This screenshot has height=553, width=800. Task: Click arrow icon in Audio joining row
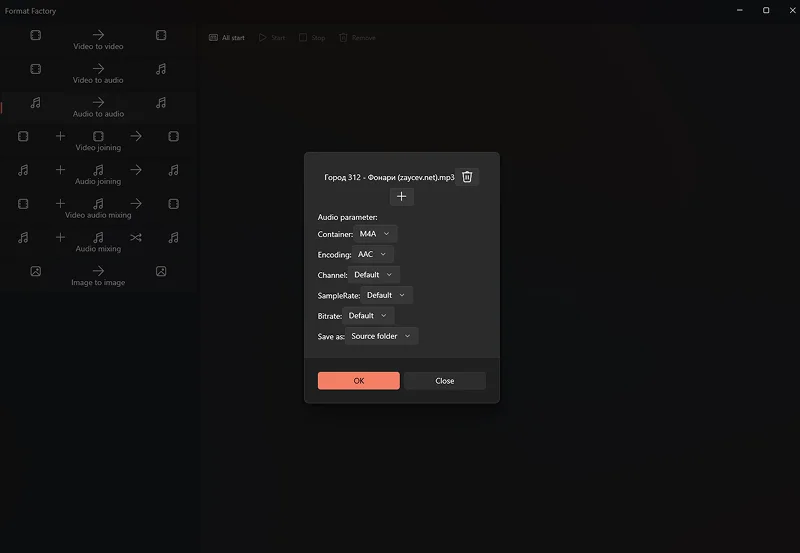pos(136,170)
